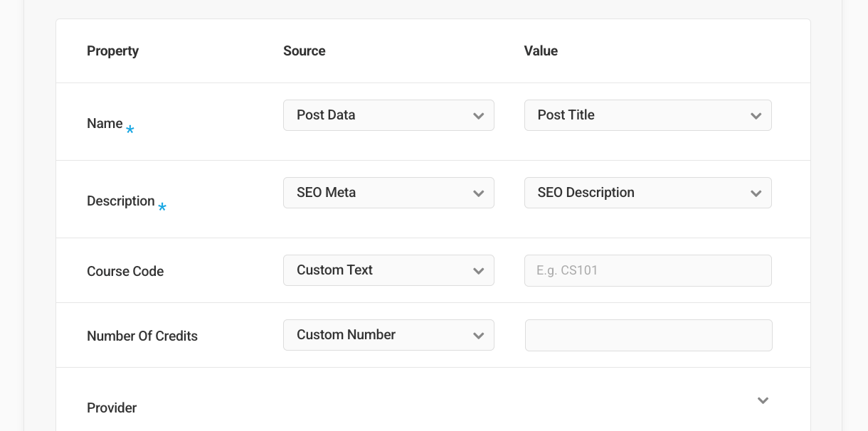This screenshot has height=431, width=868.
Task: Click the empty Number Of Credits value field
Action: pyautogui.click(x=647, y=334)
